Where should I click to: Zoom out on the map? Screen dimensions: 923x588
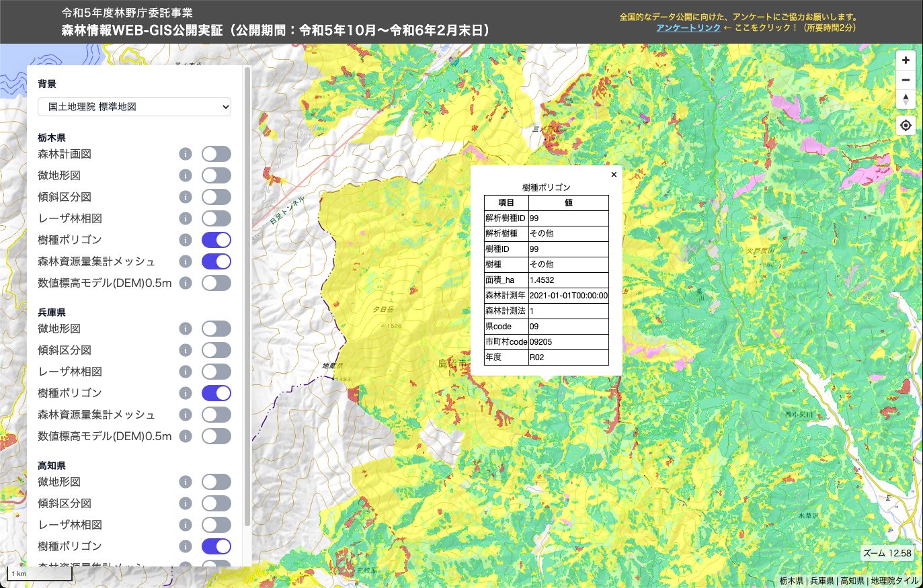pos(906,80)
